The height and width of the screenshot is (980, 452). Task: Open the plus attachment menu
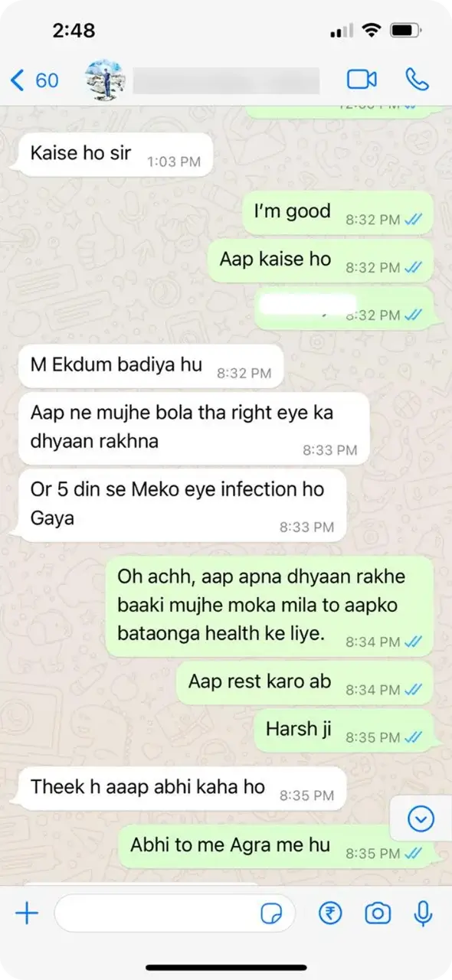(27, 913)
